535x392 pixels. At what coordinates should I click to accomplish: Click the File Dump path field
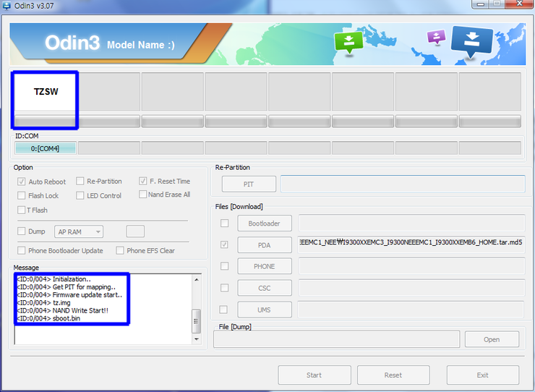pos(336,339)
